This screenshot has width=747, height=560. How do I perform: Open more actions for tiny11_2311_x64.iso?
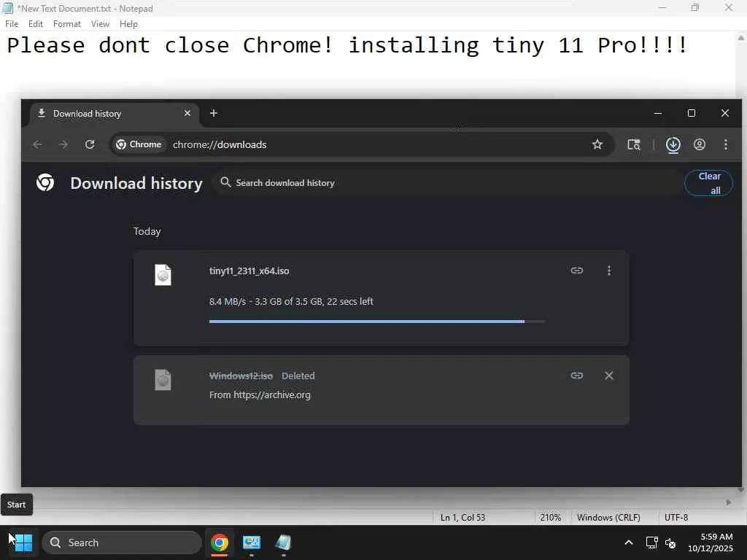click(x=609, y=271)
